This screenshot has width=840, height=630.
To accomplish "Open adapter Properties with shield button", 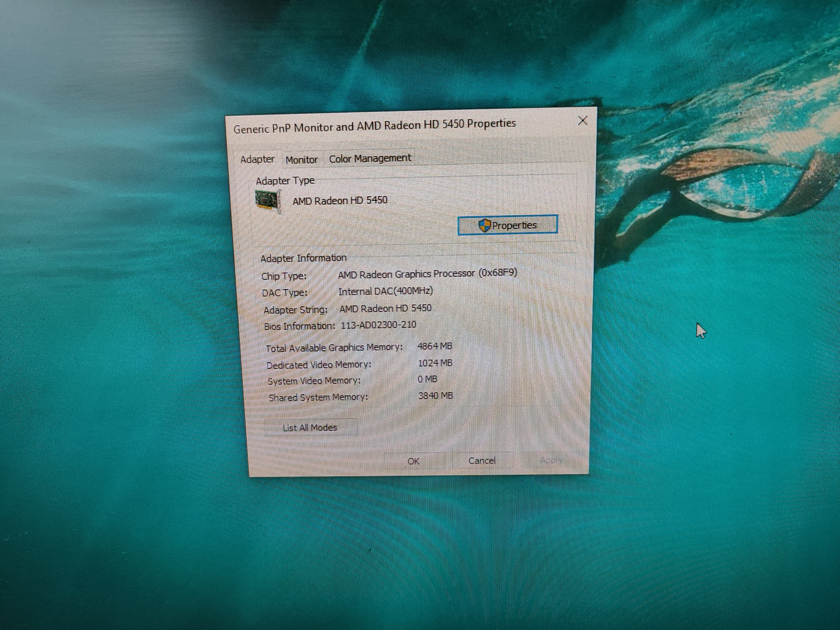I will pyautogui.click(x=507, y=225).
